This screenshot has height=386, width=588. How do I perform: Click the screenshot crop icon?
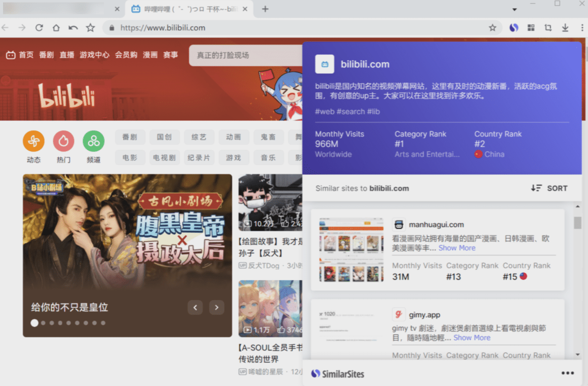(548, 28)
